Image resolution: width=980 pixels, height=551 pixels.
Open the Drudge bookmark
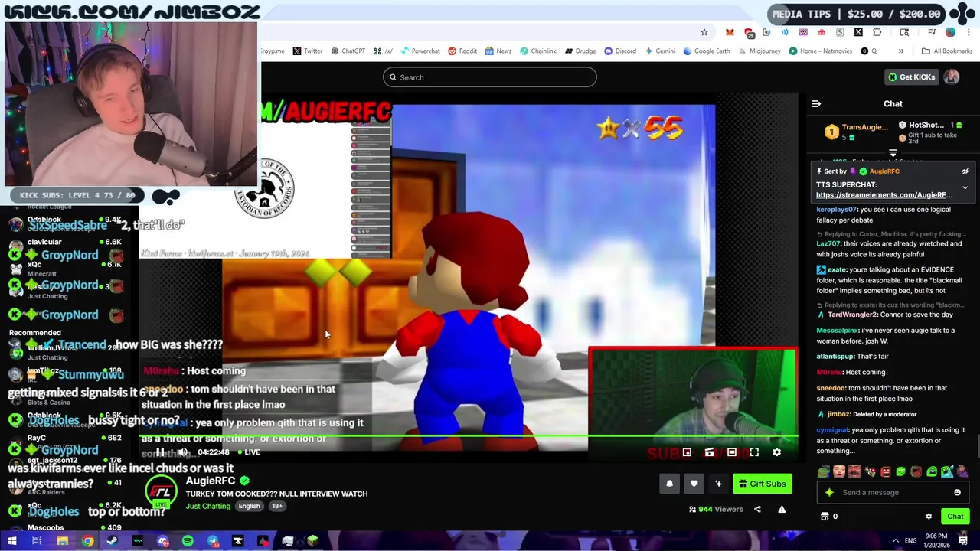pyautogui.click(x=580, y=51)
